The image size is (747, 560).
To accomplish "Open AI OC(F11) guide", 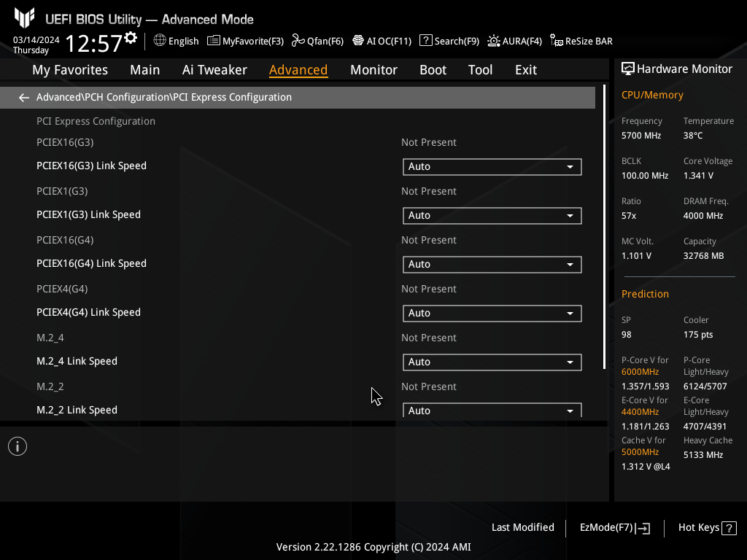I will pos(382,41).
